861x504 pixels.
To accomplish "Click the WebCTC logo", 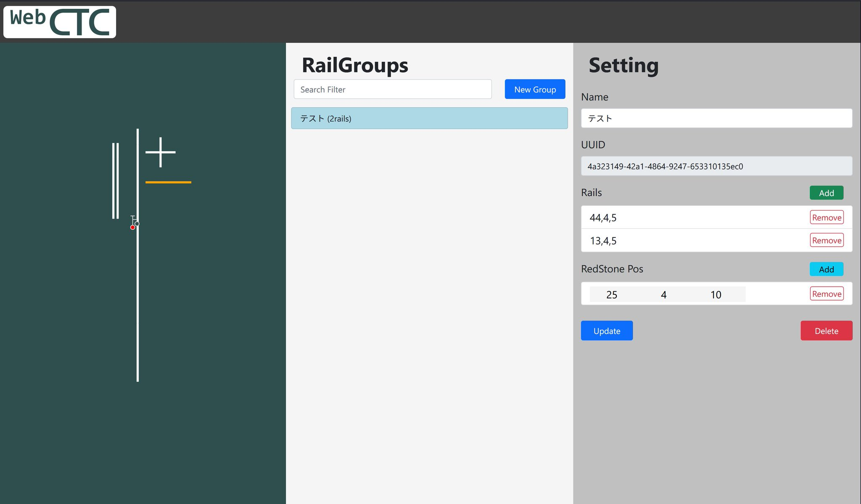I will pyautogui.click(x=60, y=22).
